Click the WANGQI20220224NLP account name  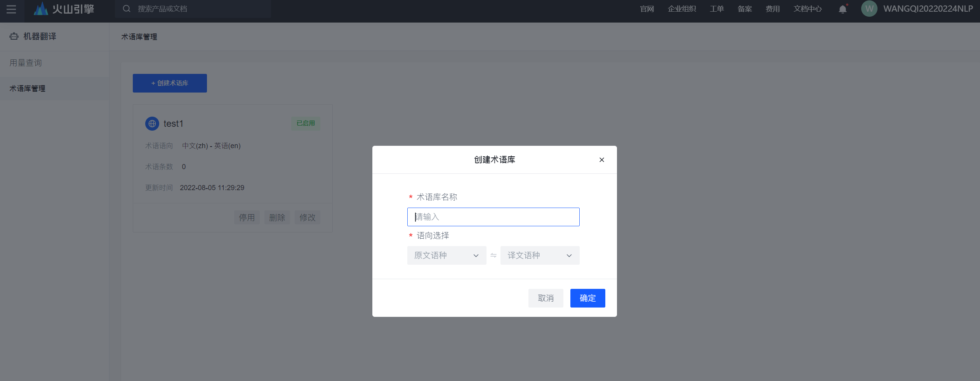click(x=928, y=9)
